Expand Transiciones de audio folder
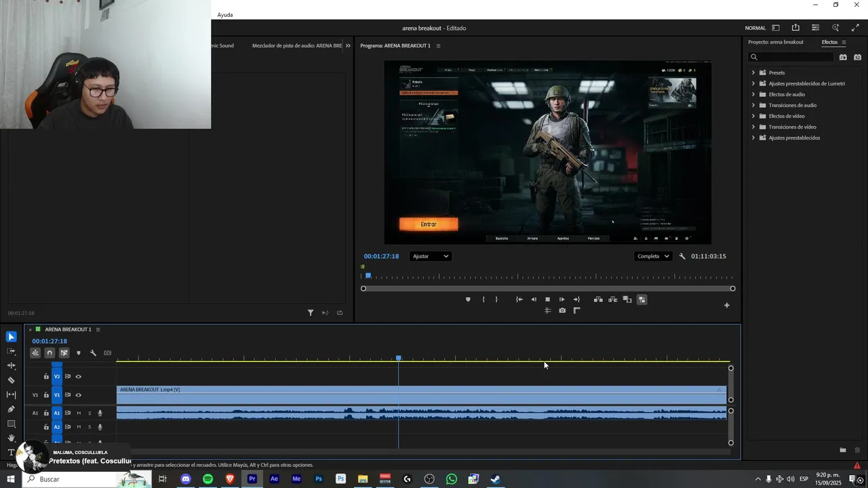The image size is (868, 488). click(x=753, y=105)
